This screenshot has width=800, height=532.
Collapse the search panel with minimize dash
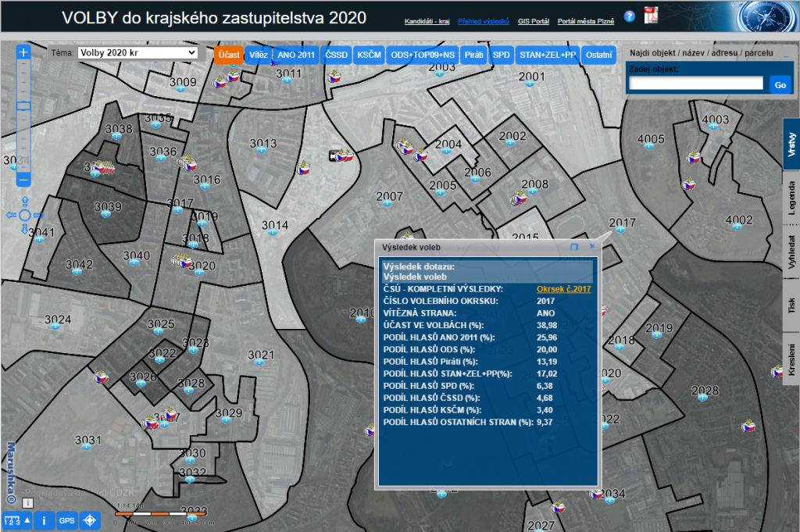tap(786, 55)
